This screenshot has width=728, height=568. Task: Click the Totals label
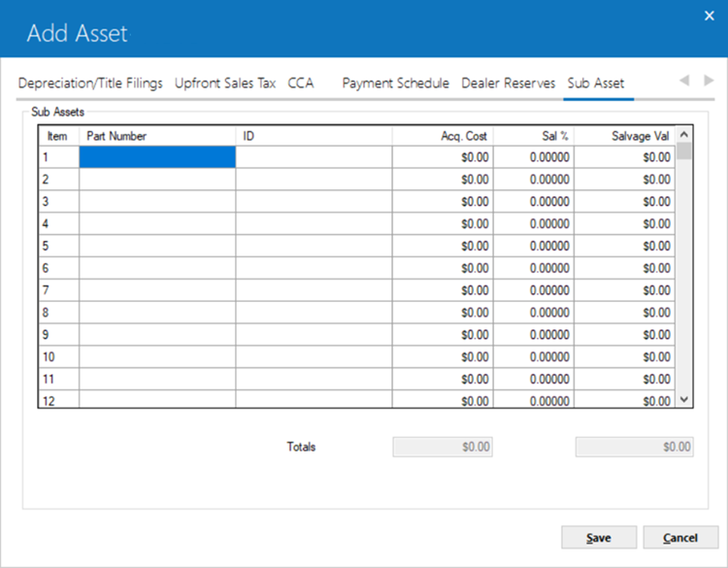pos(301,447)
